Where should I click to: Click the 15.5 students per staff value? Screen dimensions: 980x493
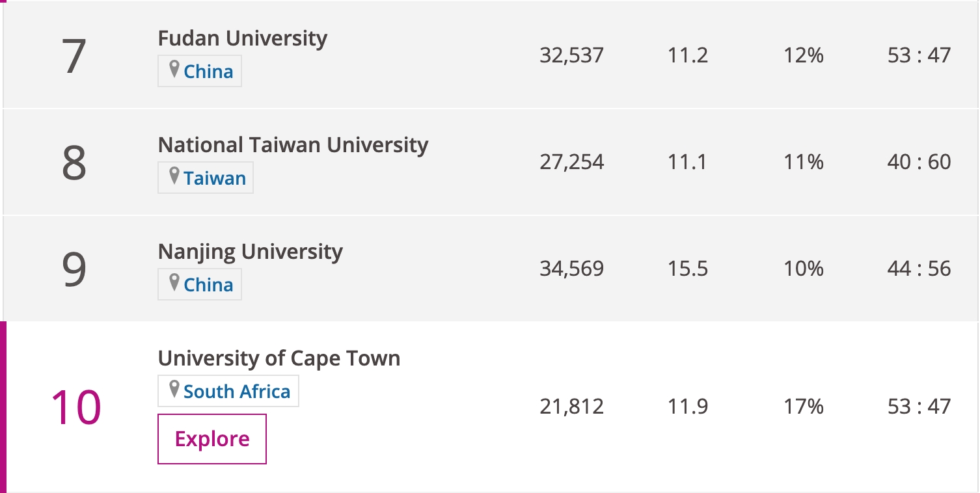pyautogui.click(x=688, y=269)
